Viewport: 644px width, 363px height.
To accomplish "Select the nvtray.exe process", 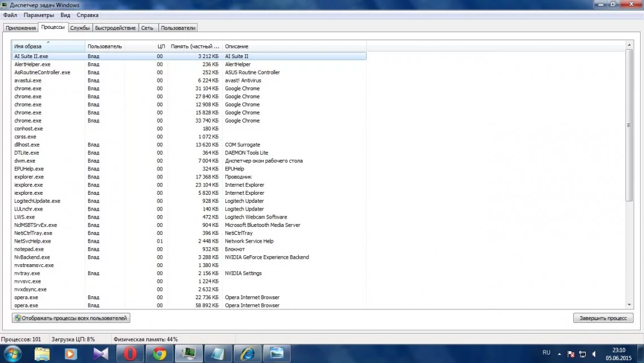I will 189,273.
